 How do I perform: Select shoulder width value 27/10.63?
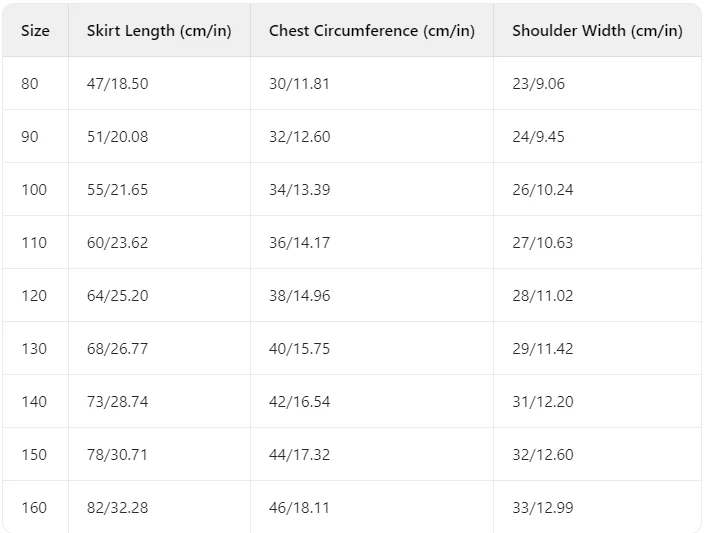tap(542, 243)
